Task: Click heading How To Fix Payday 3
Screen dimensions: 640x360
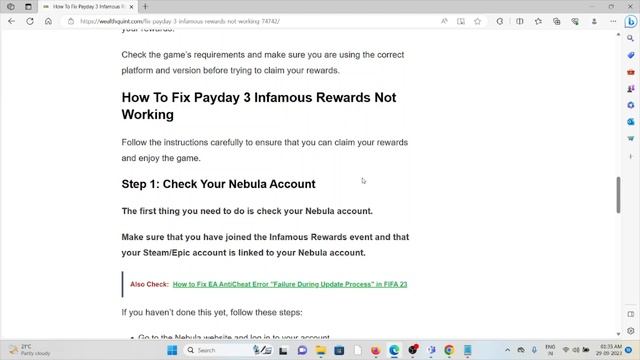Action: pyautogui.click(x=259, y=106)
